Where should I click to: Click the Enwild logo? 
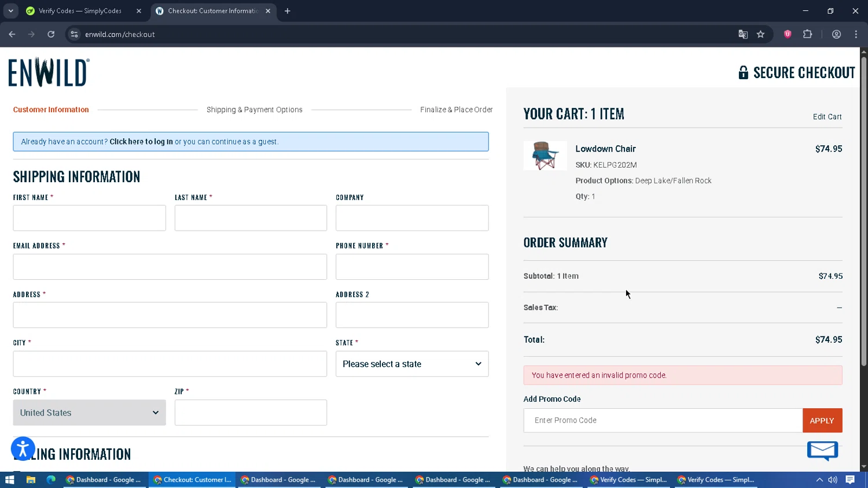49,72
